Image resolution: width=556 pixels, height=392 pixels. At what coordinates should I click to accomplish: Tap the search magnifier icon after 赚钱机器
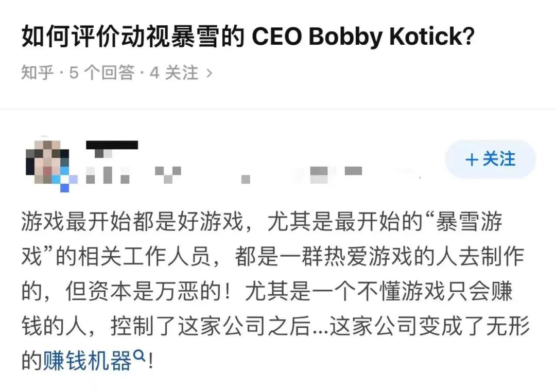click(139, 355)
